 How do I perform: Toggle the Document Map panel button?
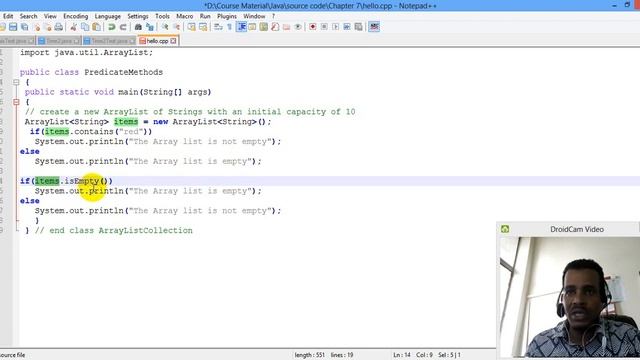(264, 27)
